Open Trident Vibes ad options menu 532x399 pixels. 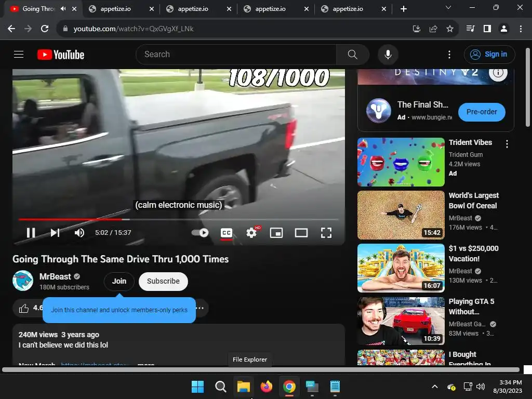click(x=507, y=144)
